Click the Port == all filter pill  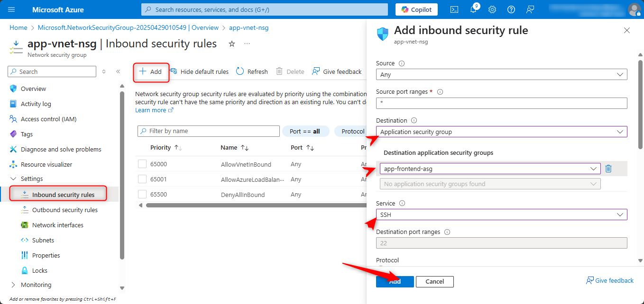pos(306,131)
